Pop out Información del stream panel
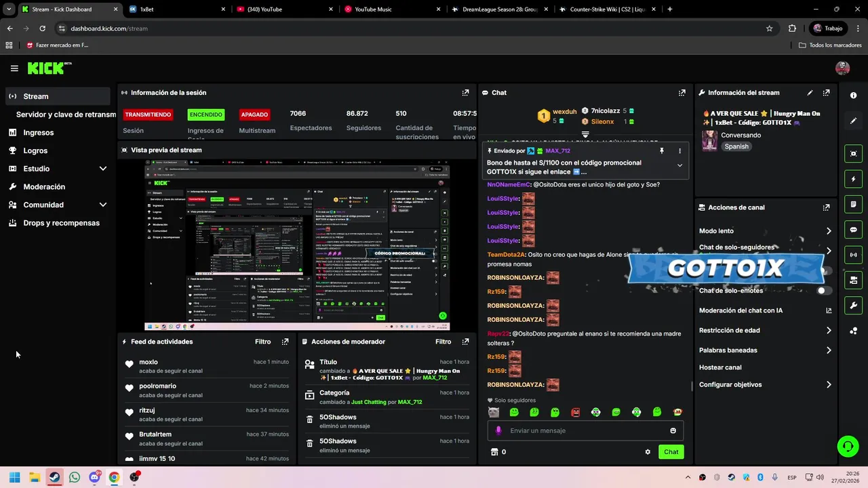Image resolution: width=868 pixels, height=488 pixels. 826,93
